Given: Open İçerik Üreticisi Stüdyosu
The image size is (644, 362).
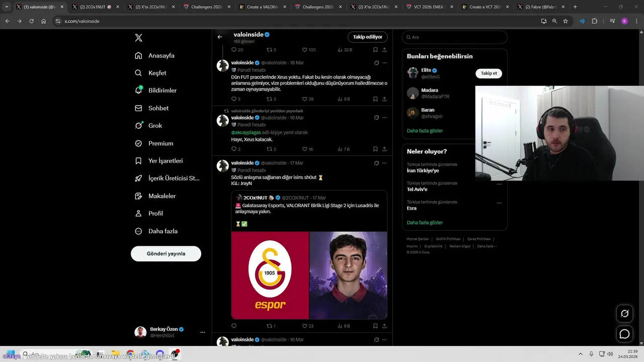Looking at the screenshot, I should 167,178.
